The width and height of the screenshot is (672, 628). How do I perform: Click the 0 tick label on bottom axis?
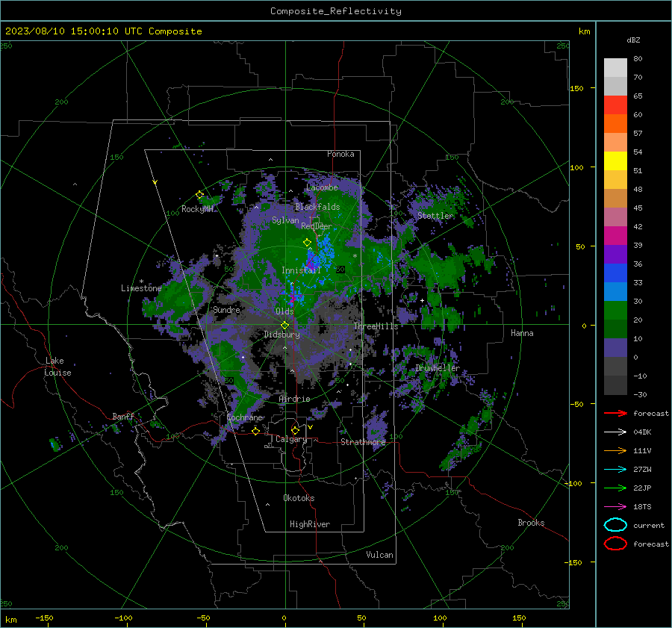284,618
